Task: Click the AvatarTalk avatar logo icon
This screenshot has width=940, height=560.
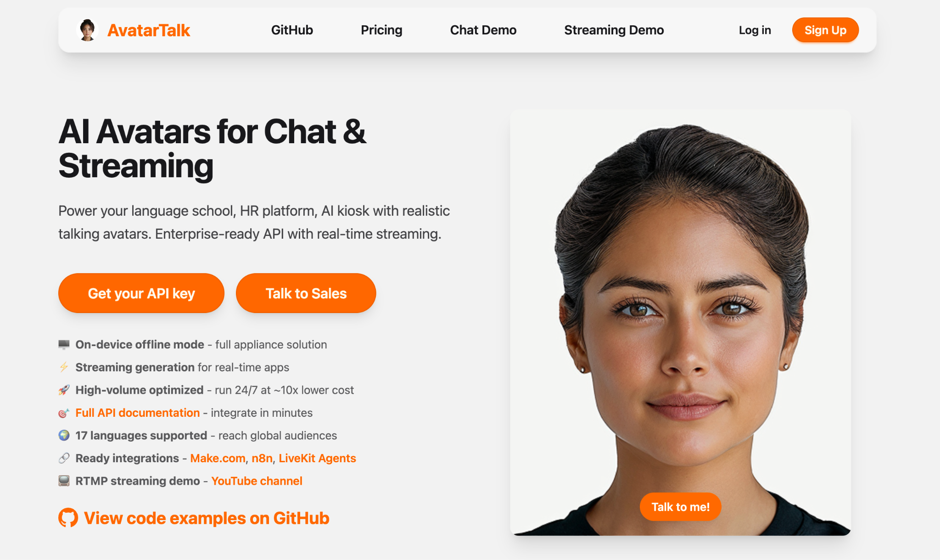Action: click(87, 30)
